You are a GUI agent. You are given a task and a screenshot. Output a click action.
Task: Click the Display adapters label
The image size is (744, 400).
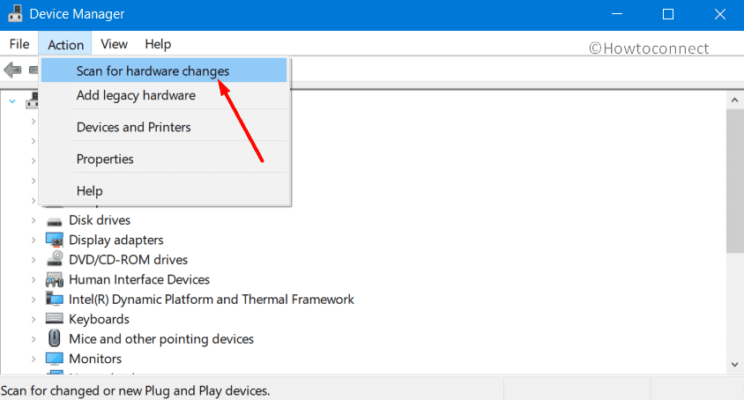116,240
